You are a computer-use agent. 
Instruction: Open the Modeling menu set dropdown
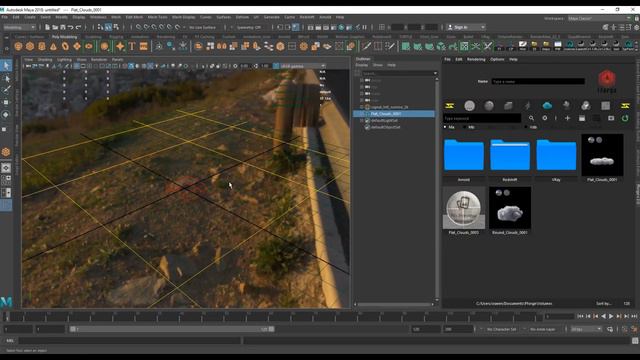click(19, 27)
